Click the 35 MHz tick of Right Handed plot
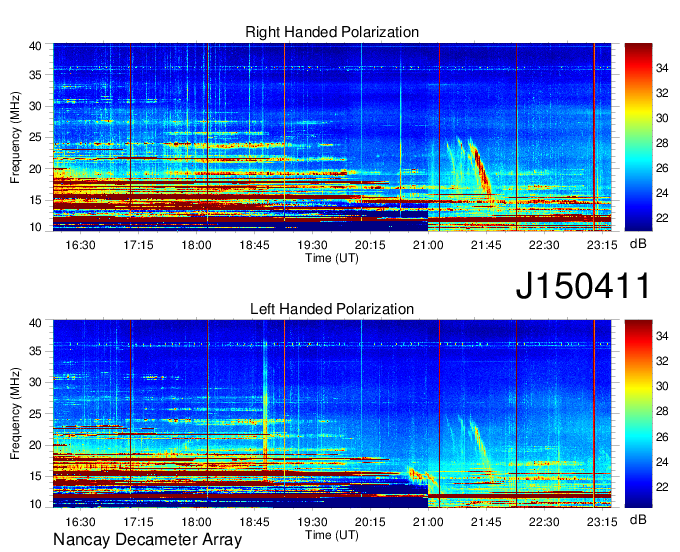 click(x=35, y=75)
